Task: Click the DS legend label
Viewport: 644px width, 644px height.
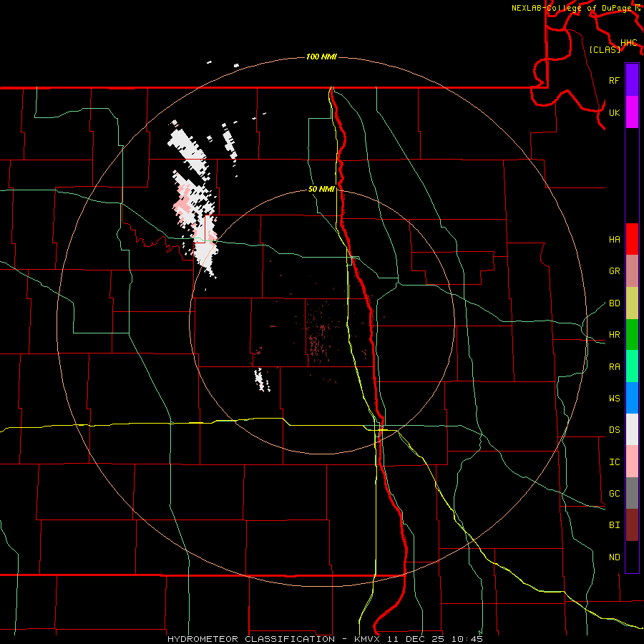Action: 615,430
